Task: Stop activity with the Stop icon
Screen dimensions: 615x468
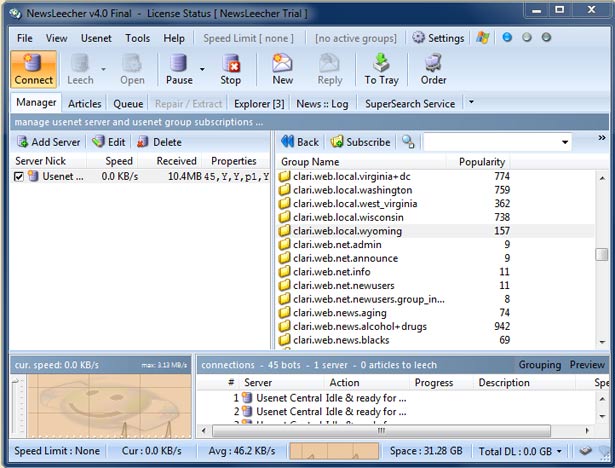Action: 231,63
